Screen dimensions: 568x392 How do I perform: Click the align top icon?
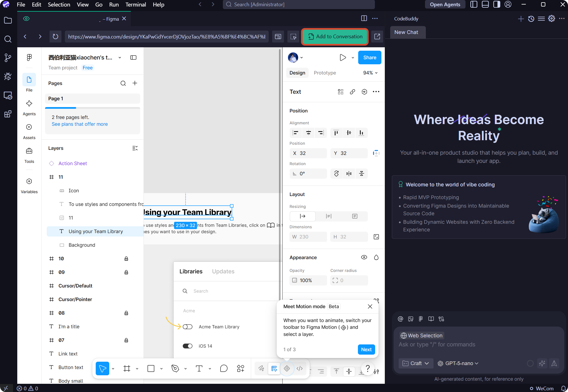pos(336,133)
